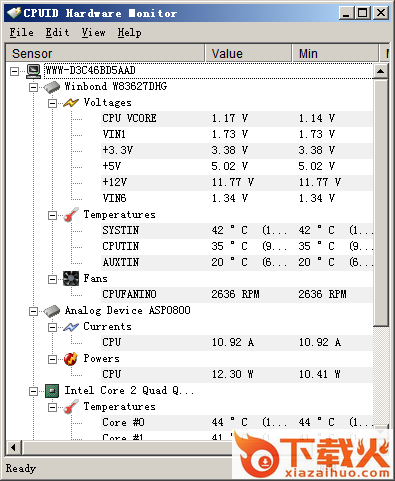
Task: Click the 10.92 A current value
Action: (233, 342)
